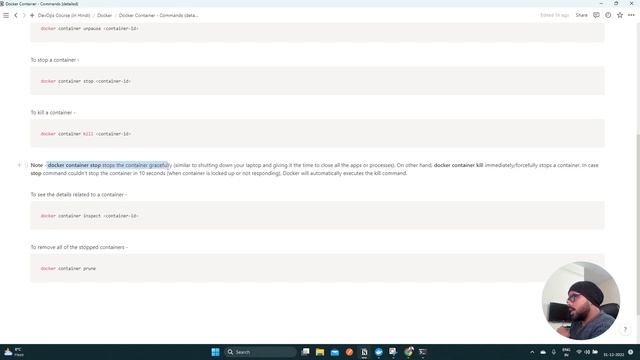
Task: Open the comments icon
Action: [x=596, y=15]
